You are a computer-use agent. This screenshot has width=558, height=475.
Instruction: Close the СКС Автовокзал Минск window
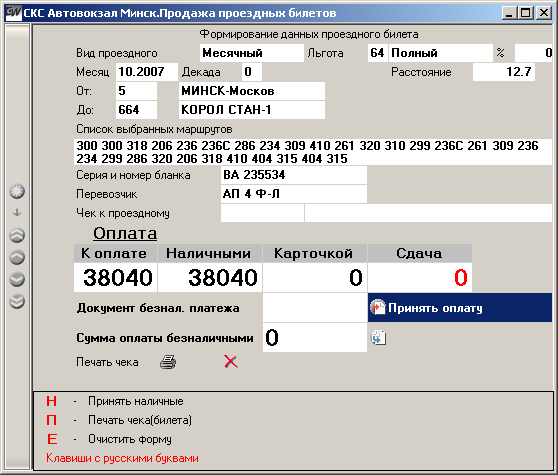tap(544, 13)
